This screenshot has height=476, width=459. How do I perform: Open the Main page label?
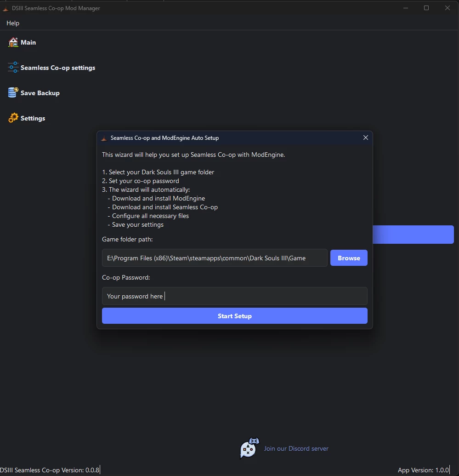pyautogui.click(x=28, y=42)
